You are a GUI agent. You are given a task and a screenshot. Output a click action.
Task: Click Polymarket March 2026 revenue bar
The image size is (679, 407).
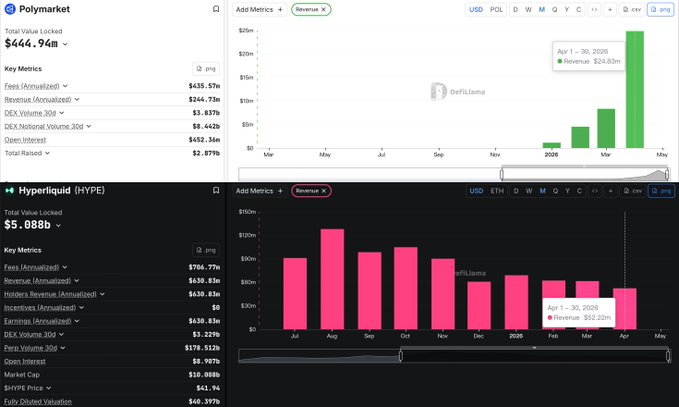coord(606,129)
